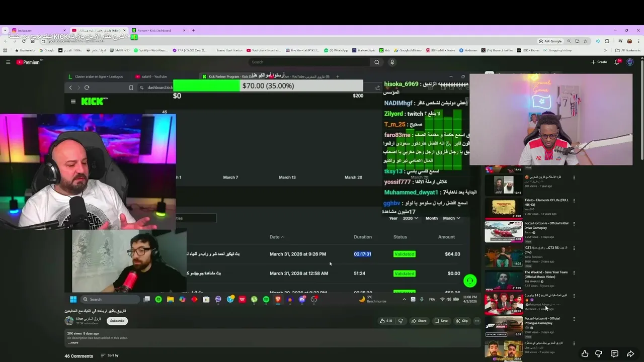
Task: Open The Weeknd Save Your Tears thumbnail
Action: coord(504,281)
